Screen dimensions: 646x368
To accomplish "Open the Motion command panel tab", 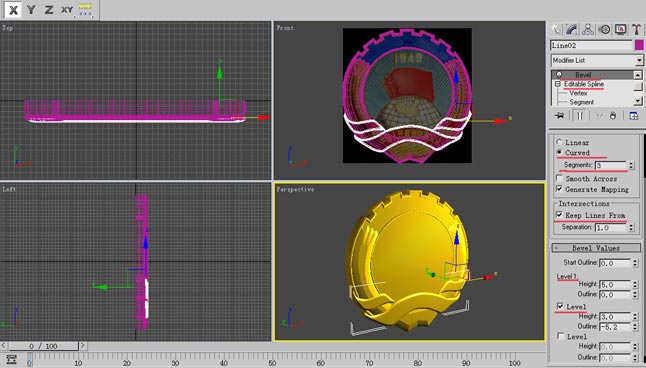I will 604,29.
